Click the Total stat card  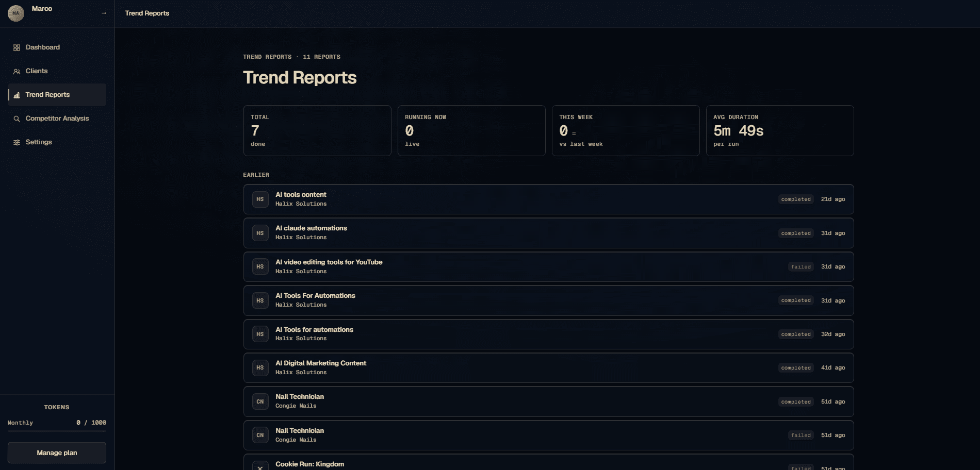pos(317,131)
